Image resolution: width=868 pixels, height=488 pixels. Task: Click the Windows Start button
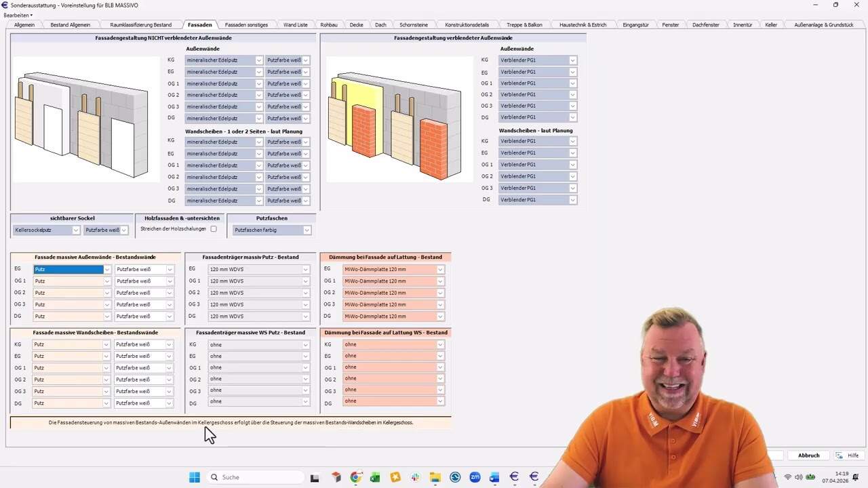pyautogui.click(x=195, y=477)
